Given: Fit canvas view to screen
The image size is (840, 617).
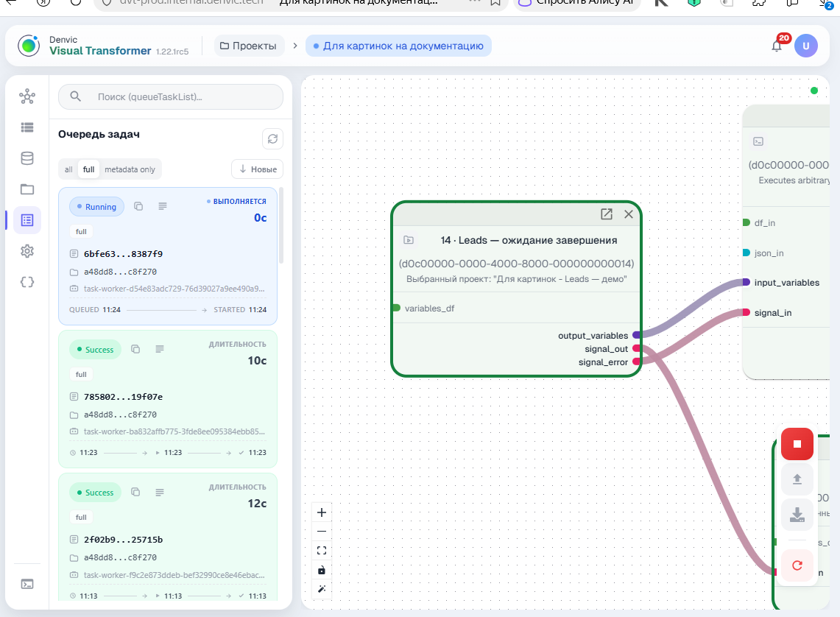Looking at the screenshot, I should pyautogui.click(x=322, y=551).
